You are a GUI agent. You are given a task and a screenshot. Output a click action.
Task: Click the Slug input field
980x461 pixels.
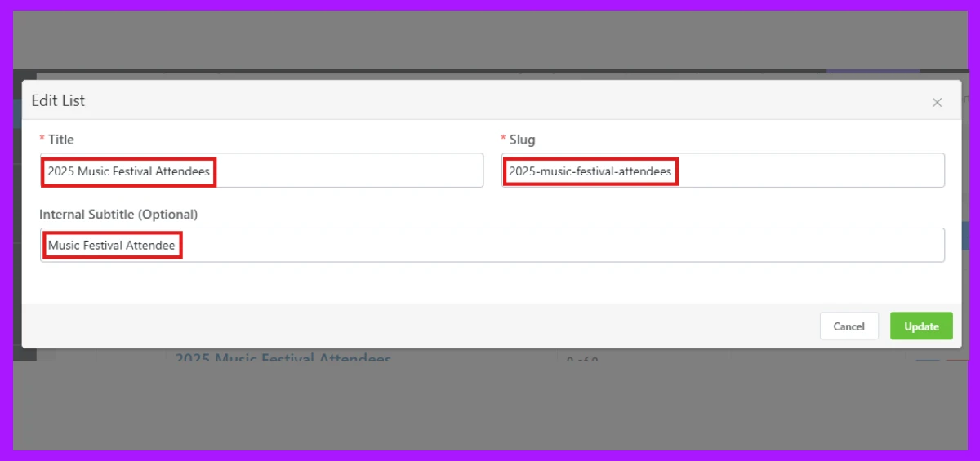coord(723,171)
